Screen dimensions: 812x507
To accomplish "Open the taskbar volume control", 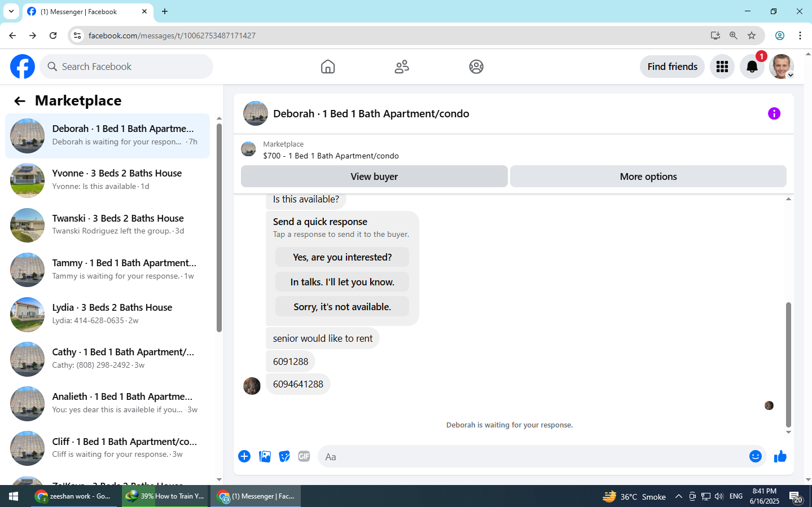I will pyautogui.click(x=719, y=496).
